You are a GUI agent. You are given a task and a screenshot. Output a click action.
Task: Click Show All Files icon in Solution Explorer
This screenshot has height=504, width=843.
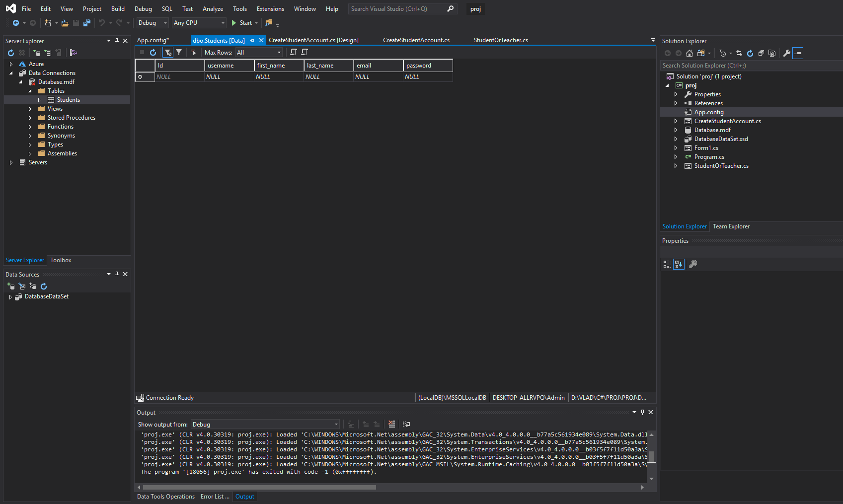click(x=772, y=53)
